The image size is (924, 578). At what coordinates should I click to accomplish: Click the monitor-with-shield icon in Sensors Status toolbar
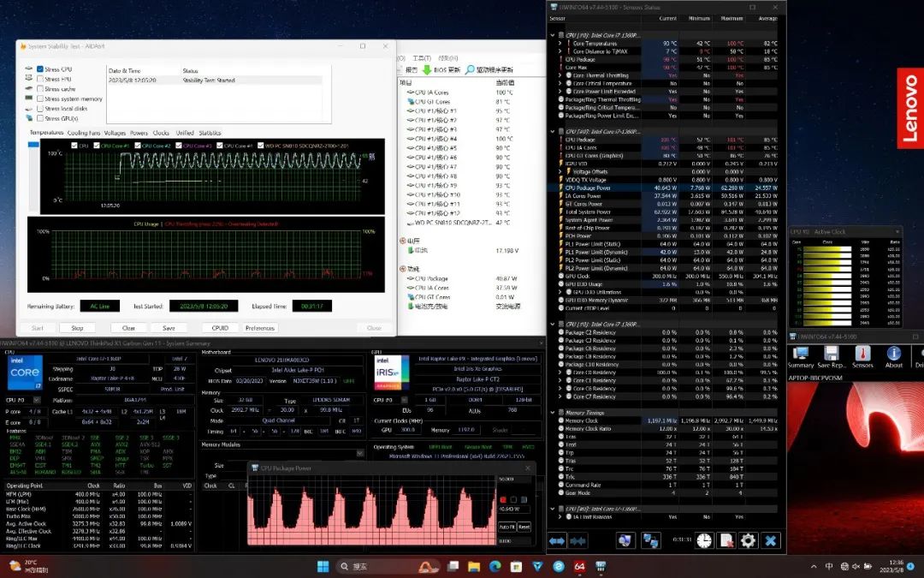pos(625,540)
